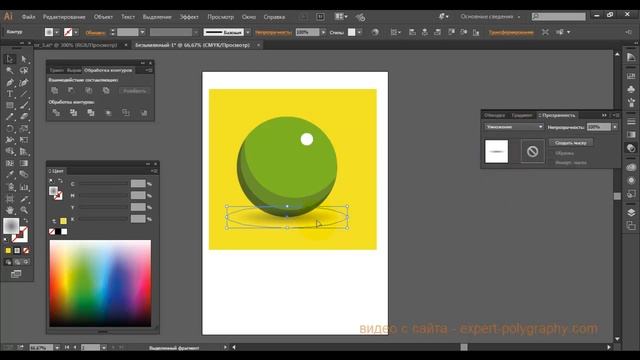Select the Direct Selection (white arrow) tool
Viewport: 640px width, 360px height.
(24, 59)
